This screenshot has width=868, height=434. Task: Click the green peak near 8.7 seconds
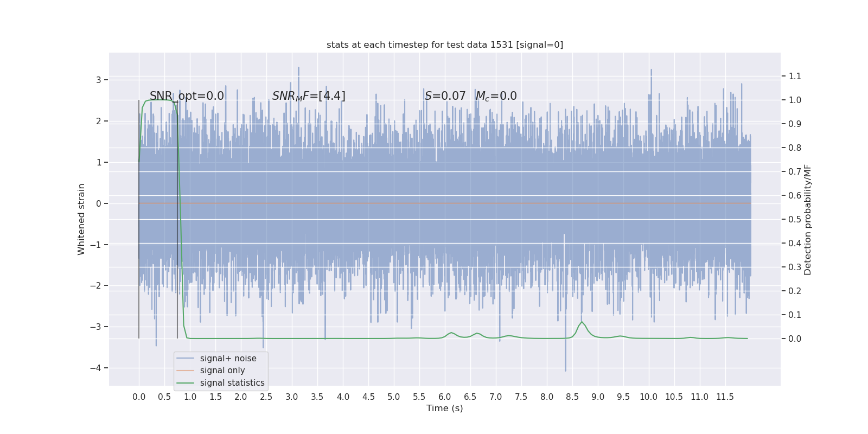pos(582,322)
